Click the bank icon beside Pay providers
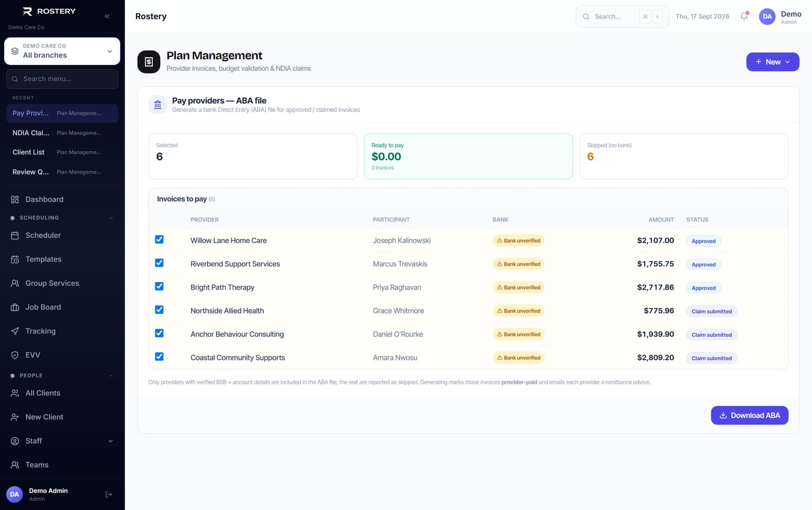The image size is (812, 510). tap(158, 104)
